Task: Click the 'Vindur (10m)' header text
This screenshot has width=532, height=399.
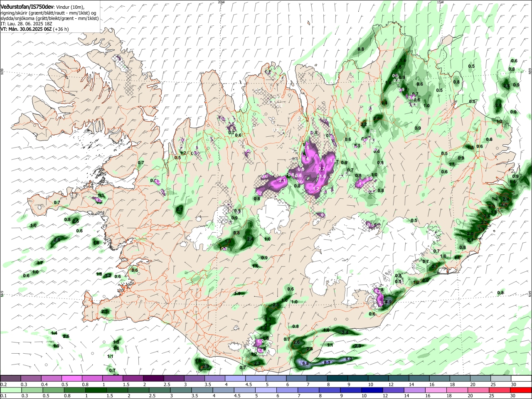Action: [70, 7]
